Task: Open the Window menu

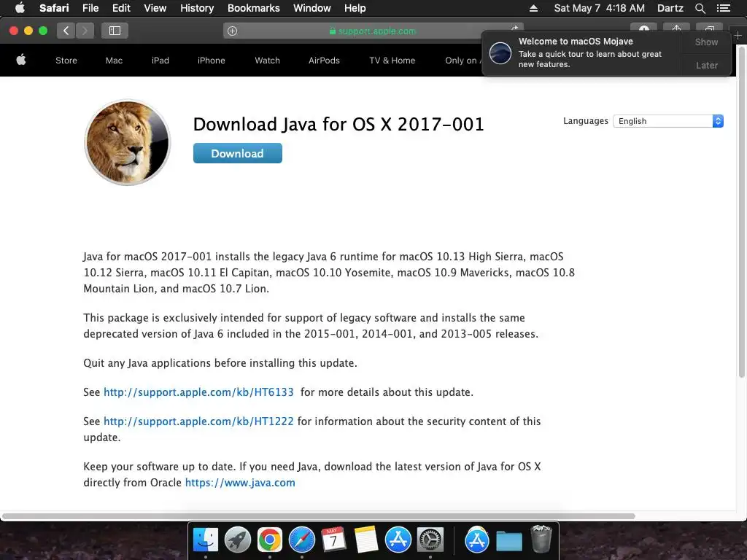Action: 312,8
